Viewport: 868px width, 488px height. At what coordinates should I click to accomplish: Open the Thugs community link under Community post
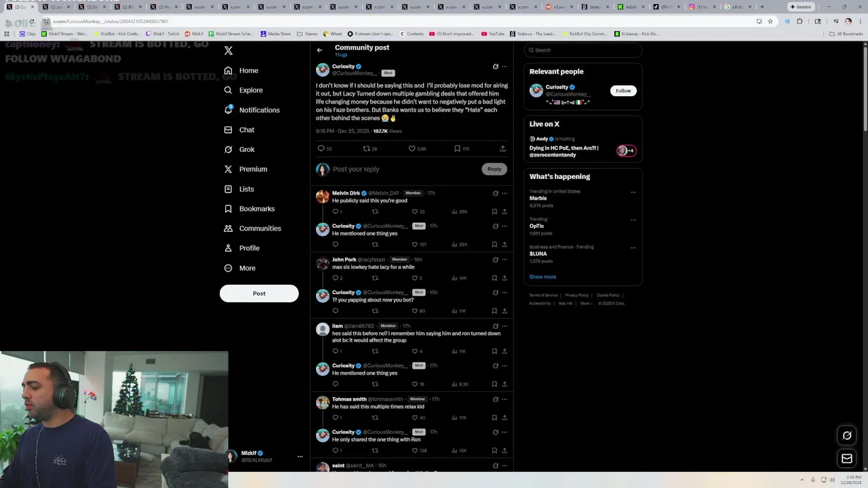tap(341, 55)
